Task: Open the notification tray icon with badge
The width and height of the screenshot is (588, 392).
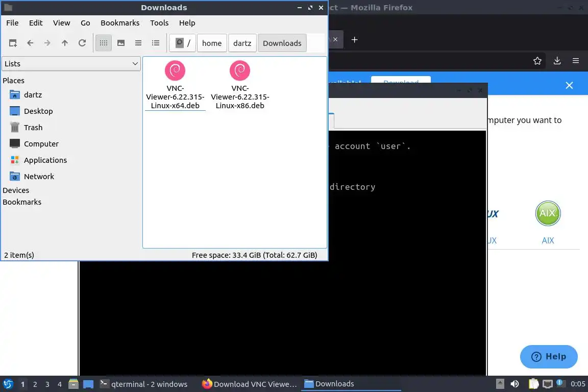Action: pyautogui.click(x=560, y=383)
